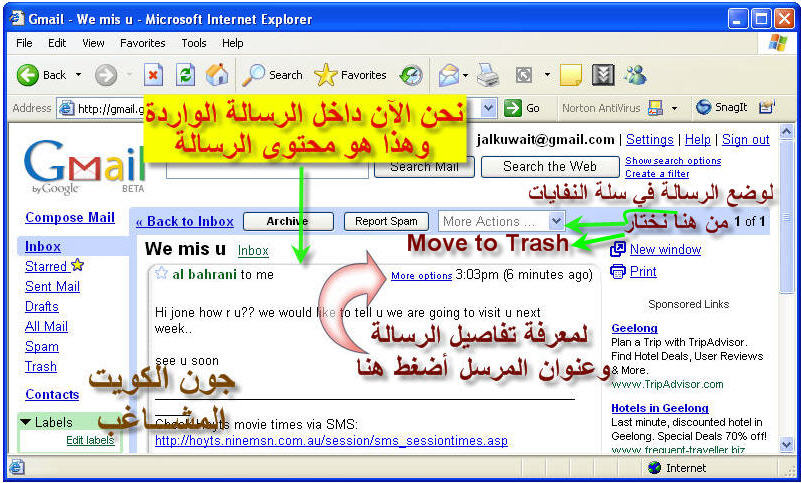This screenshot has width=801, height=483.
Task: Click the page vertical scrollbar down arrow
Action: [x=787, y=445]
